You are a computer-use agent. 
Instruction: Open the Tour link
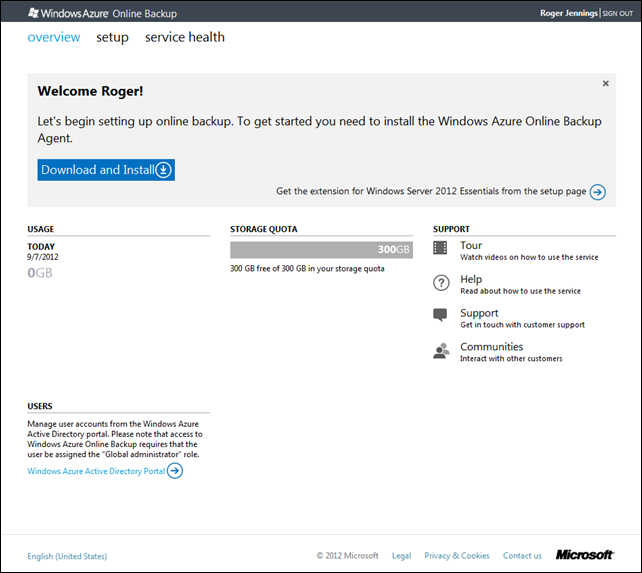(471, 245)
